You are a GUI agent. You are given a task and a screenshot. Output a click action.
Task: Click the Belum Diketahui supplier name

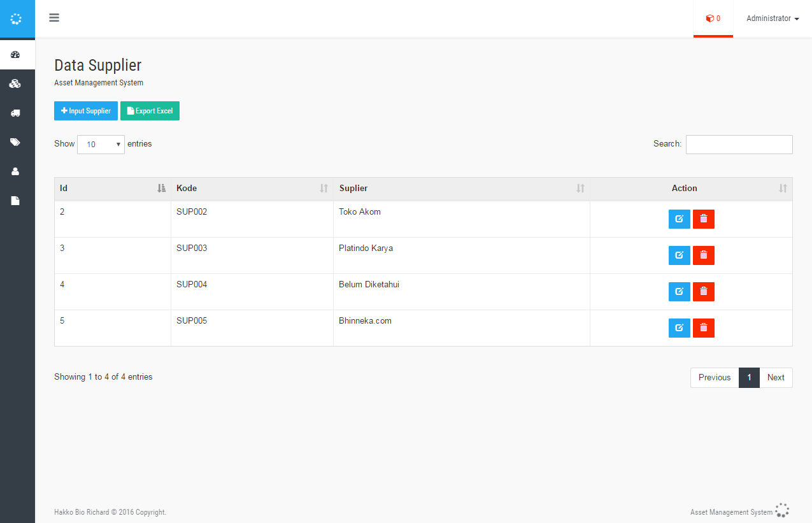click(x=369, y=285)
